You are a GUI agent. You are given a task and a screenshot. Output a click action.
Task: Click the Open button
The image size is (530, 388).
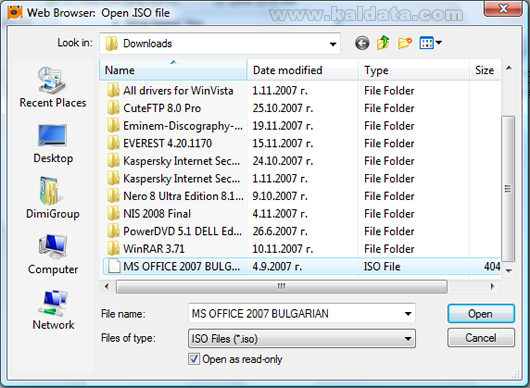click(481, 314)
